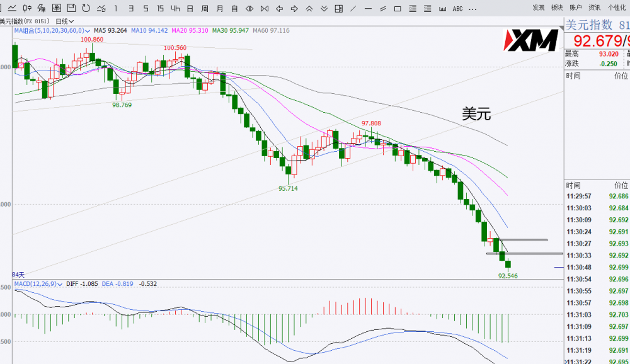The image size is (630, 364).
Task: Click the 美元指数(FX 8151) chart title
Action: (x=24, y=21)
